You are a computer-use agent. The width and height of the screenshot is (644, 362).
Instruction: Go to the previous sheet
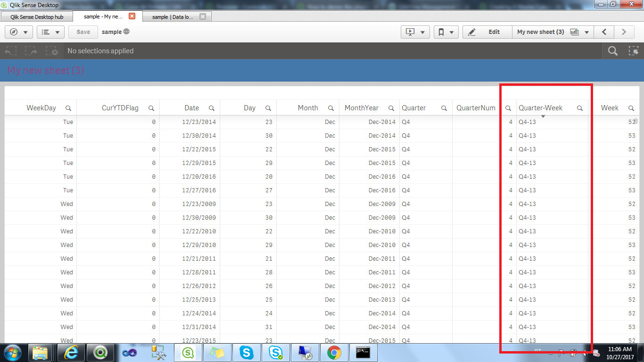click(604, 32)
